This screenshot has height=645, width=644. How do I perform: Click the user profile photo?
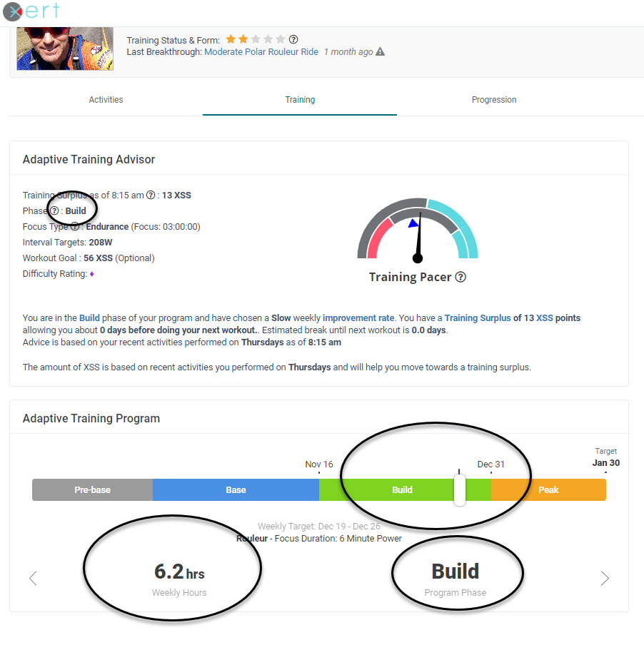64,48
